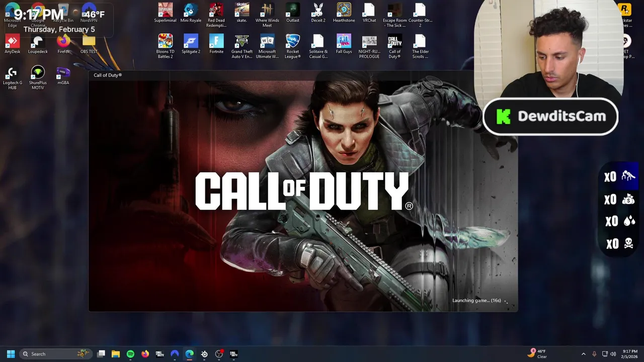Open the clock showing 9:17 PM 2/5/2026
The width and height of the screenshot is (644, 362).
[x=630, y=354]
